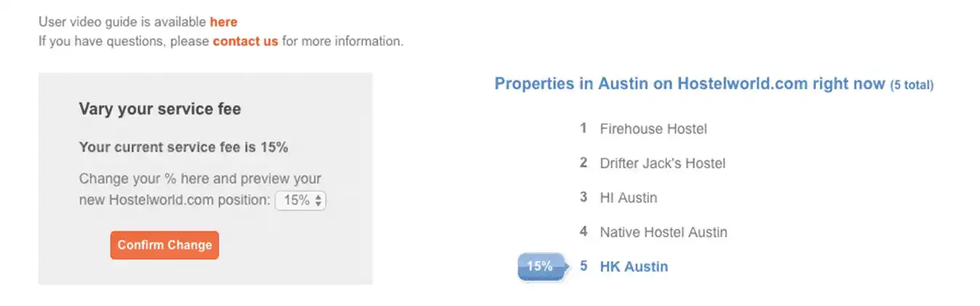The image size is (980, 306).
Task: Click the "Vary your service fee" heading
Action: (160, 109)
